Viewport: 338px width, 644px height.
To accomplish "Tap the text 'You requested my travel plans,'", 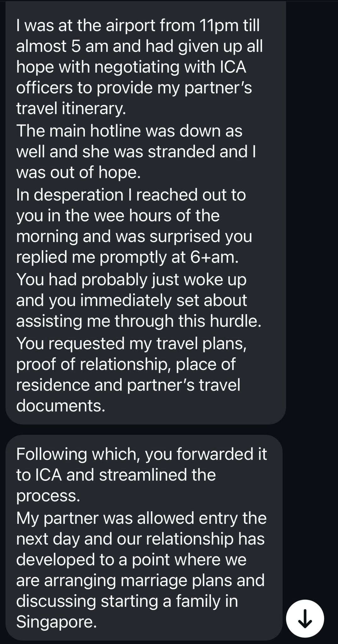I will [131, 343].
